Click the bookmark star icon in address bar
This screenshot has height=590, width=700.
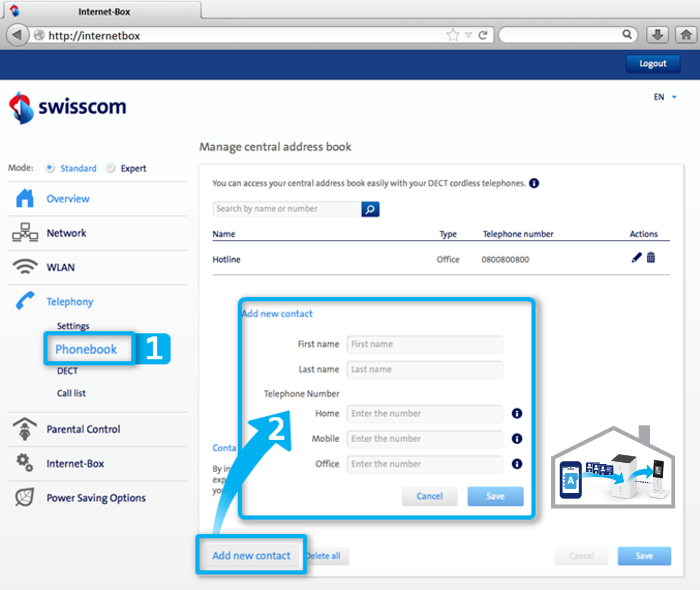(452, 35)
